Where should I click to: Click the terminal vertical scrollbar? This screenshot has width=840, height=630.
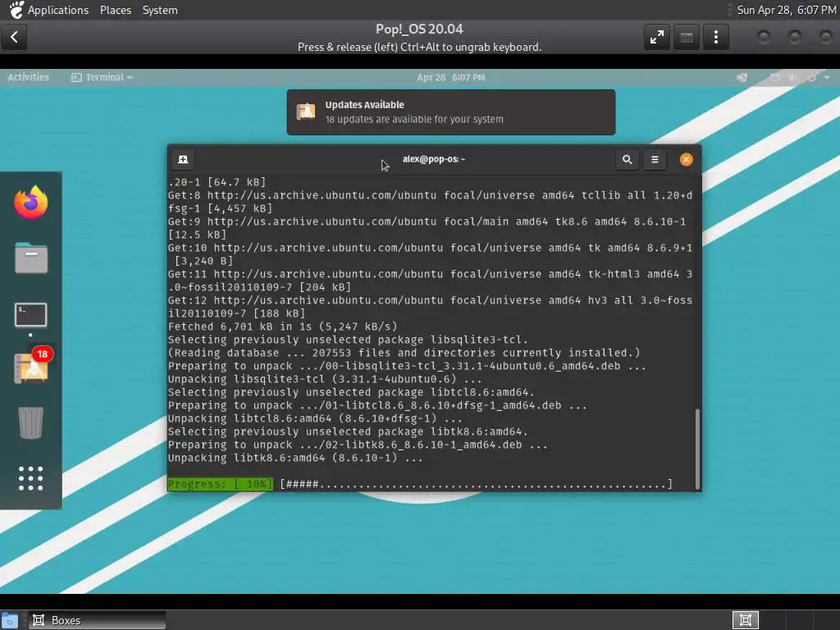697,449
